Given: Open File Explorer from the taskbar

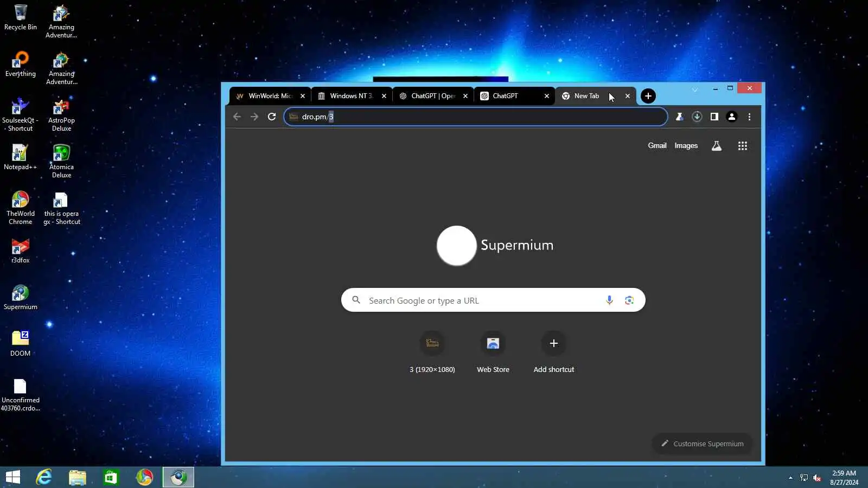Looking at the screenshot, I should click(78, 477).
